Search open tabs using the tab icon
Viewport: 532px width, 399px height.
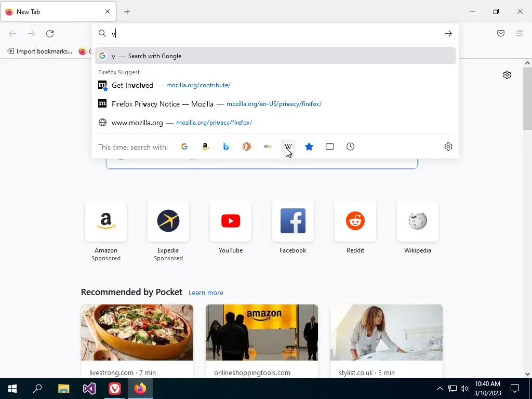[330, 147]
